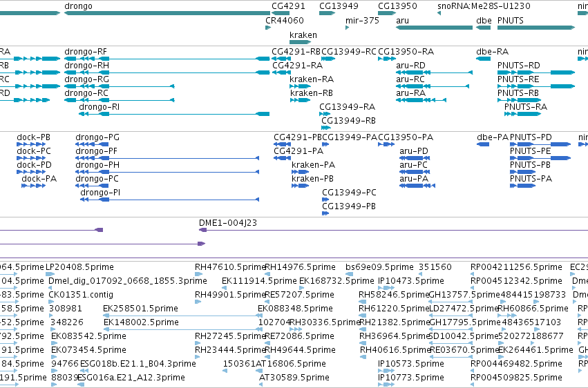Viewport: 588px width, 388px height.
Task: Click the drongo-RG transcript
Action: (x=120, y=86)
